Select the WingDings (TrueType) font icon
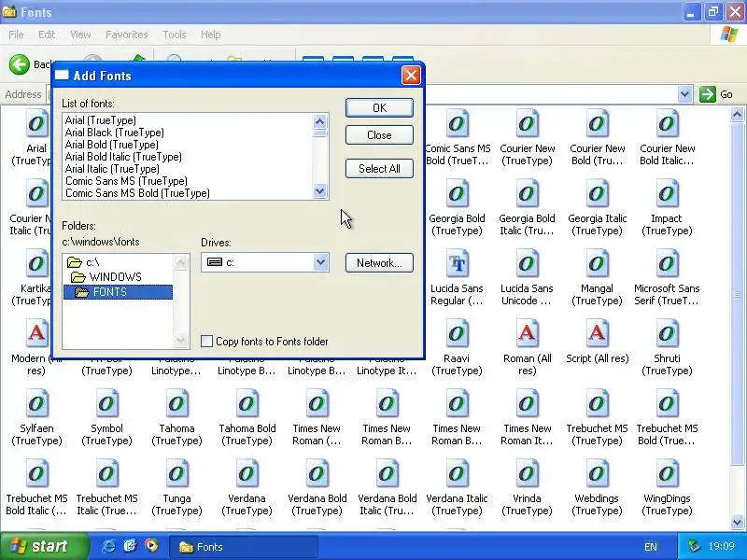747x560 pixels. pyautogui.click(x=667, y=474)
